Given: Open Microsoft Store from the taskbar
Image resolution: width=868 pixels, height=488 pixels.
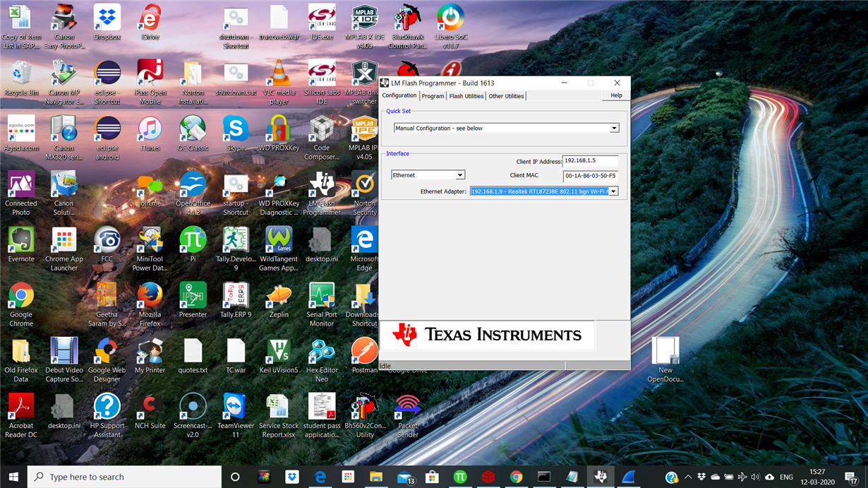Looking at the screenshot, I should (x=432, y=477).
